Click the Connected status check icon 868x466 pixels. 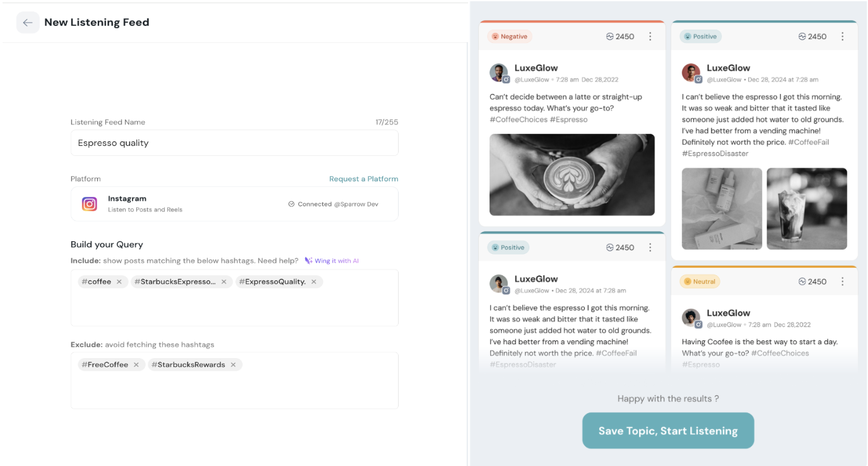pos(291,204)
